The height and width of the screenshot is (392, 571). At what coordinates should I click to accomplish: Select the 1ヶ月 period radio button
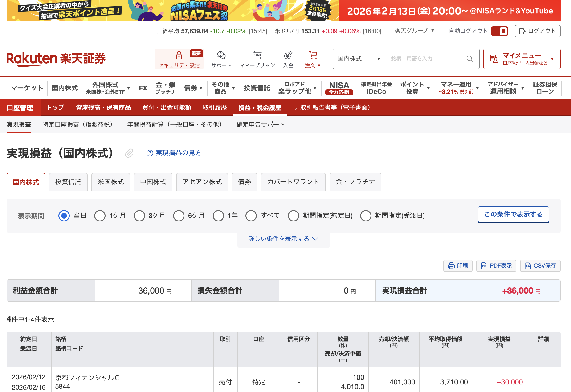[100, 216]
